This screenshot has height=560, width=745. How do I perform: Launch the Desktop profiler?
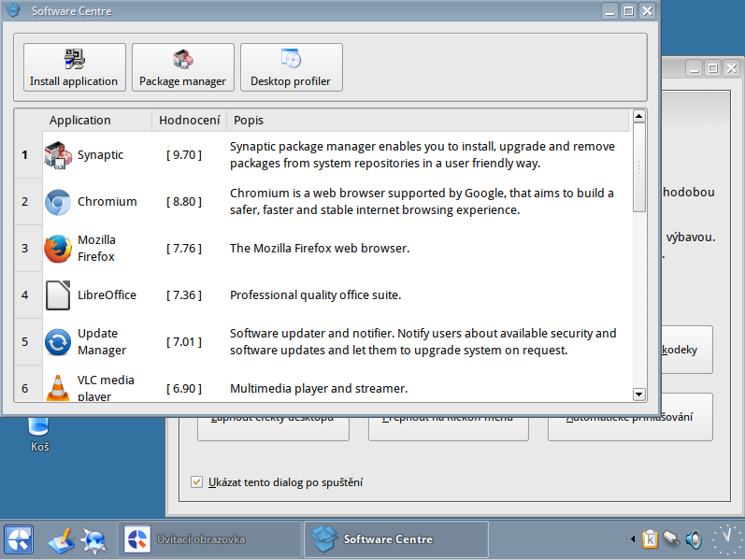(x=292, y=67)
